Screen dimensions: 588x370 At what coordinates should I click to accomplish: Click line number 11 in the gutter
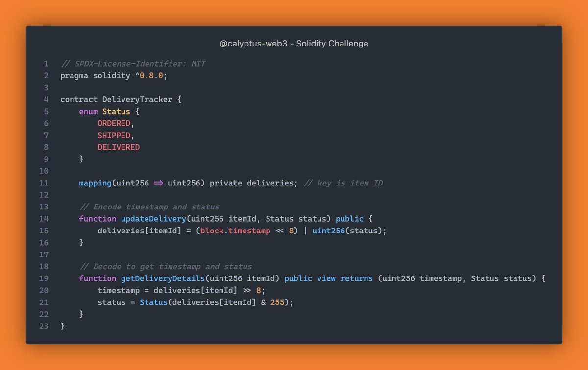[43, 183]
